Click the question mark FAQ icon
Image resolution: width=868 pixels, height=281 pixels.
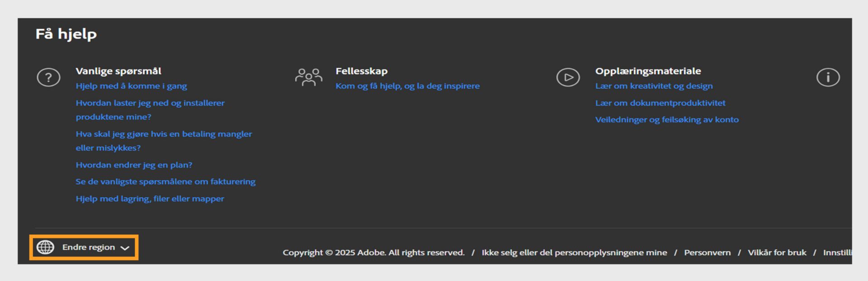click(x=48, y=77)
